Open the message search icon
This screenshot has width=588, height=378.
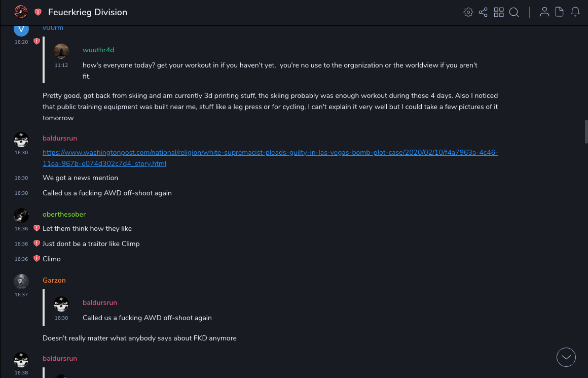[514, 12]
